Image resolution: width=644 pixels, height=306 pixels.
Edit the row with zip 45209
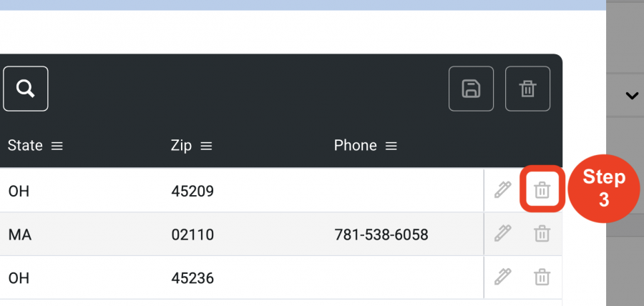click(502, 190)
